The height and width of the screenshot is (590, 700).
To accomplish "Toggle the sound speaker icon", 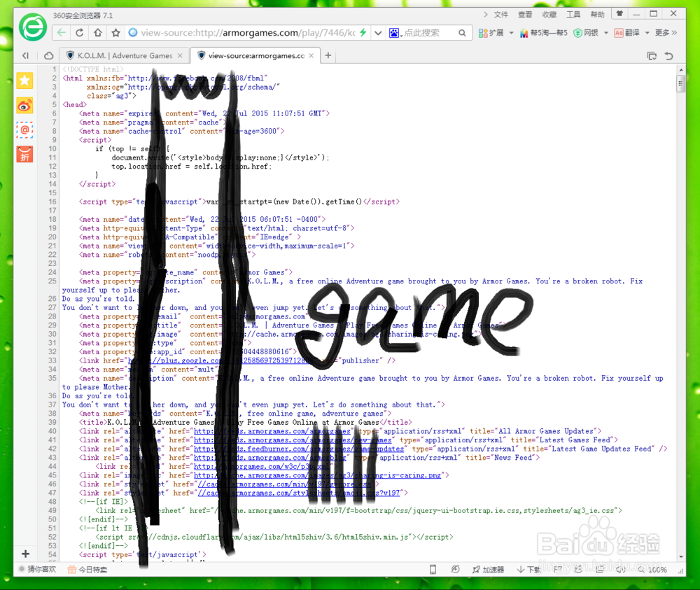I will (x=621, y=570).
